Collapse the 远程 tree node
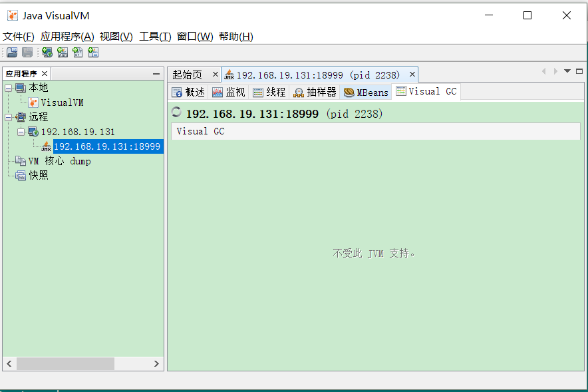The width and height of the screenshot is (588, 392). coord(8,117)
